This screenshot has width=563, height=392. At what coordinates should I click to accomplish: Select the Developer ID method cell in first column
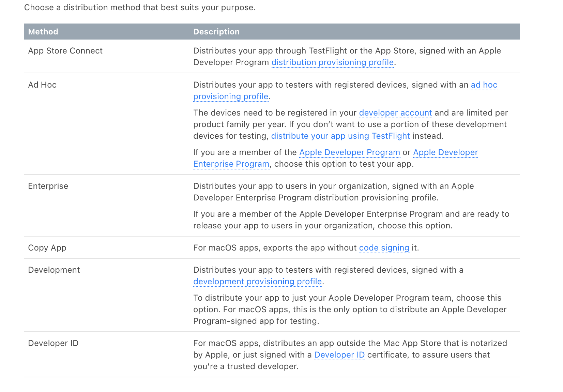point(53,343)
